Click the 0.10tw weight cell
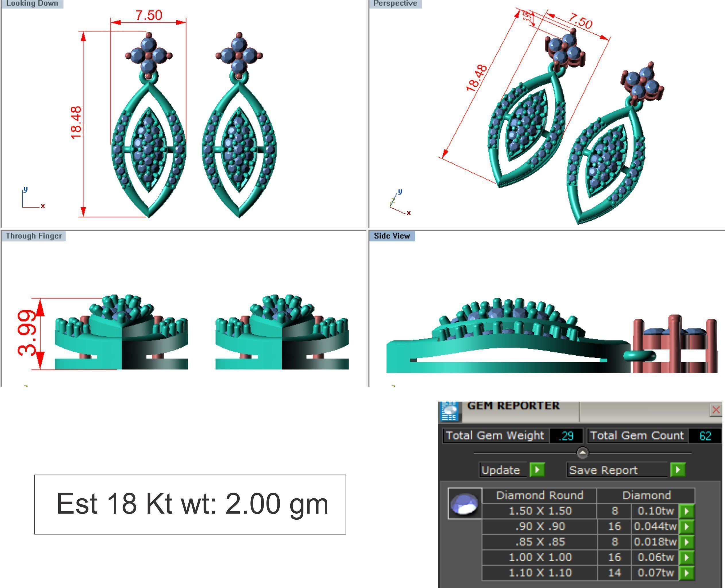725x588 pixels. (x=655, y=511)
